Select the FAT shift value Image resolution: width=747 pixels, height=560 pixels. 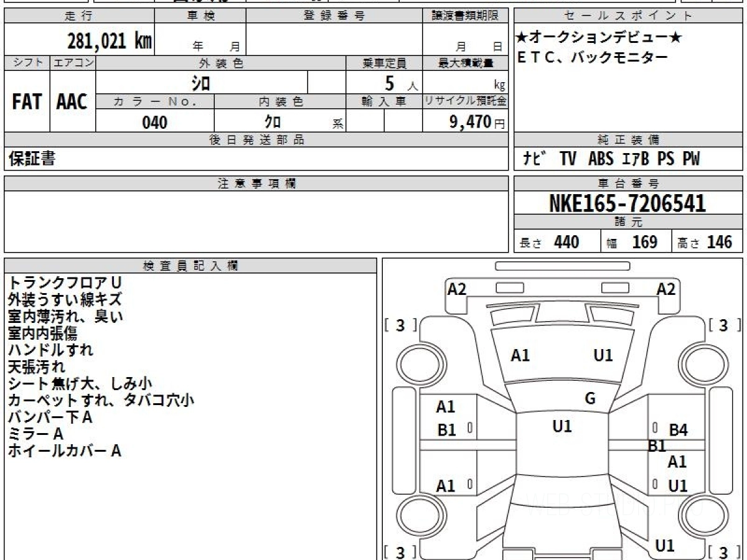point(27,102)
